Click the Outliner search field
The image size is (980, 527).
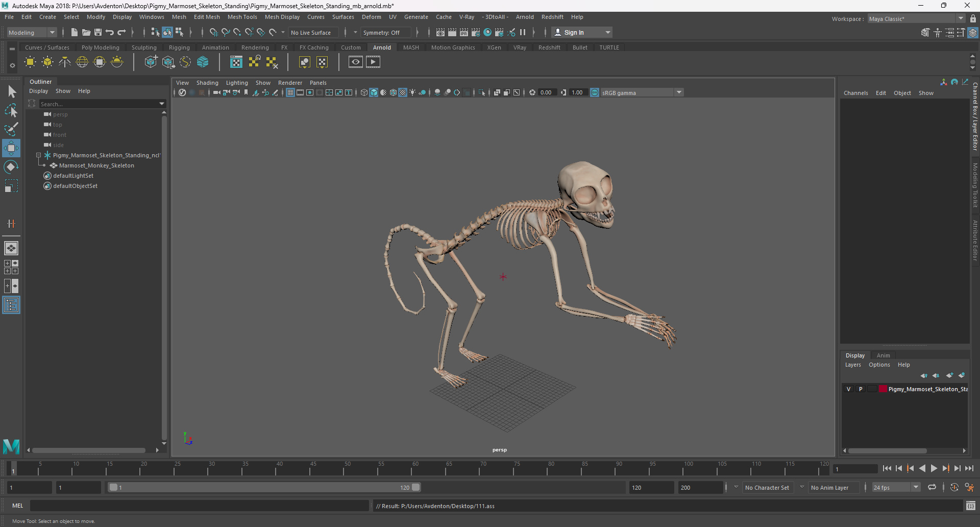[x=99, y=104]
